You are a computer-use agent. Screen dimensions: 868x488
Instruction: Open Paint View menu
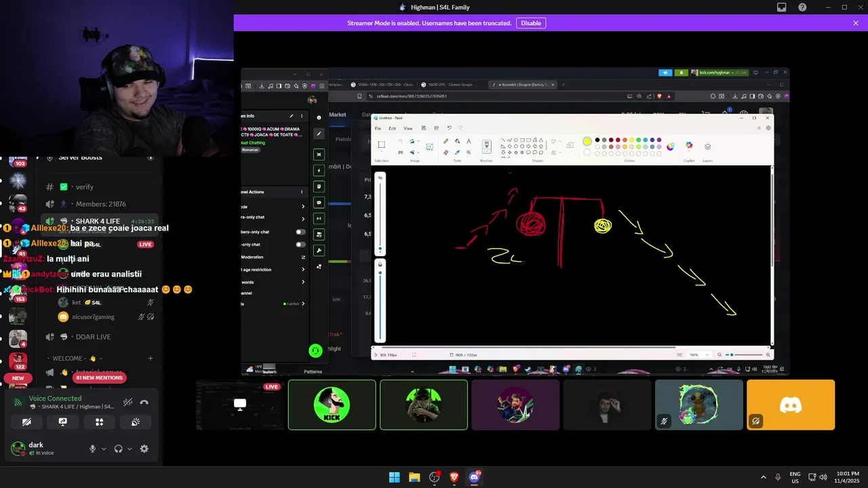[x=408, y=128]
